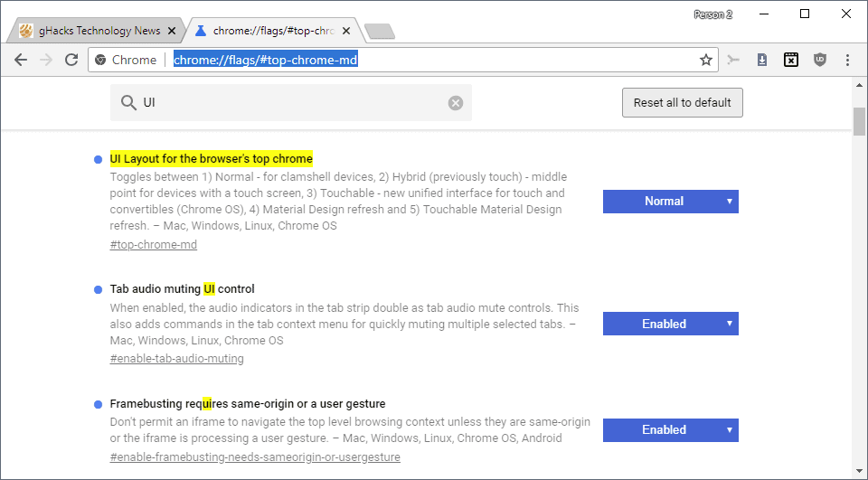Click into the search flags field
Image resolution: width=868 pixels, height=480 pixels.
(x=290, y=103)
